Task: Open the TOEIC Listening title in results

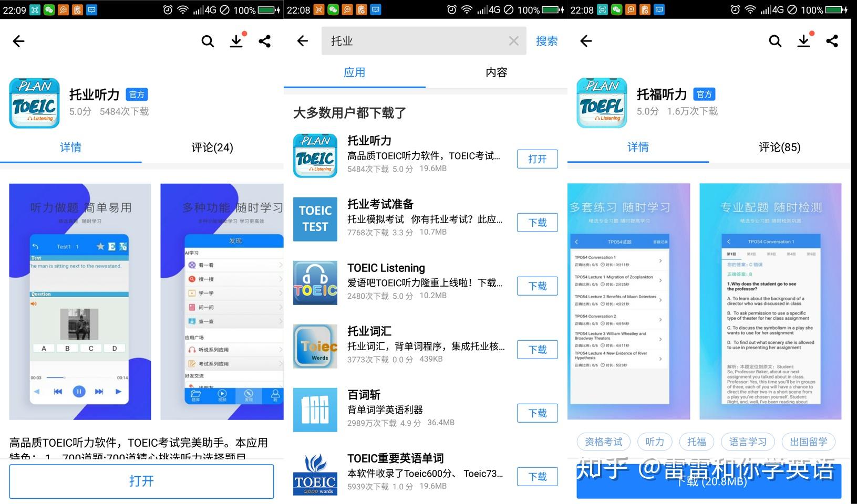Action: (x=386, y=268)
